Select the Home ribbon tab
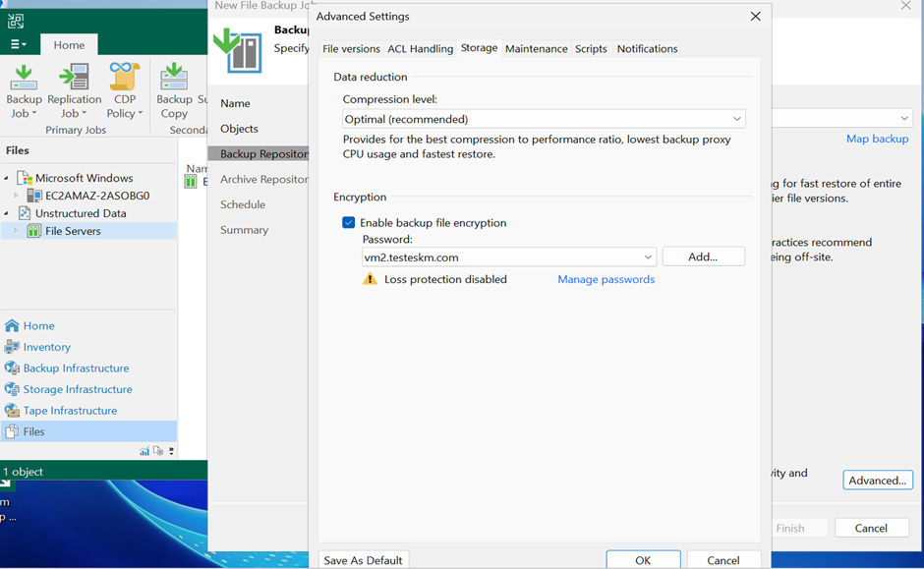 (69, 45)
